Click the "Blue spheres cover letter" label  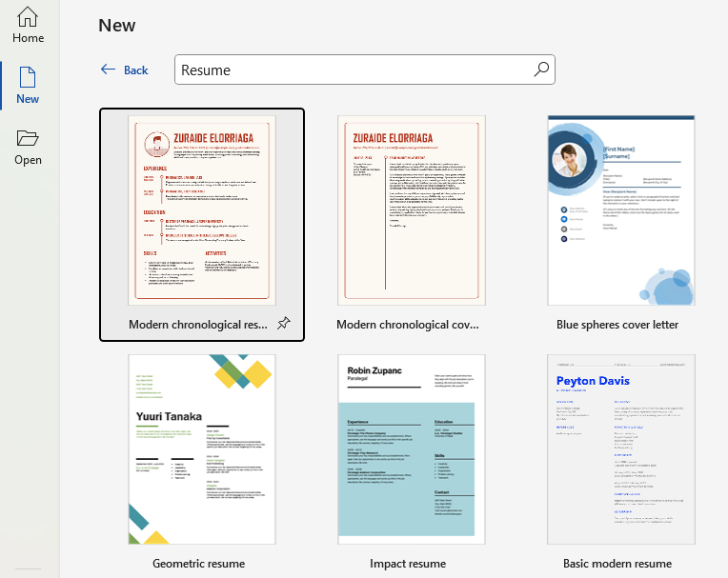617,325
